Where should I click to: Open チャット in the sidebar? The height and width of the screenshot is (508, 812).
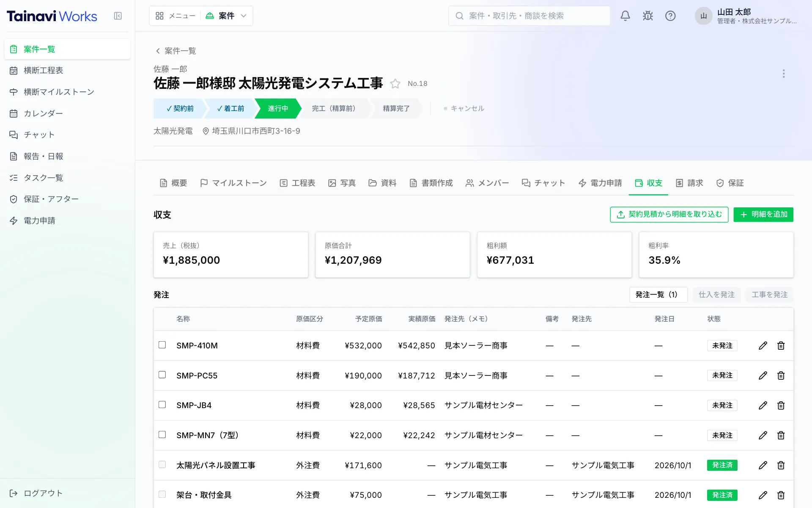(x=67, y=135)
